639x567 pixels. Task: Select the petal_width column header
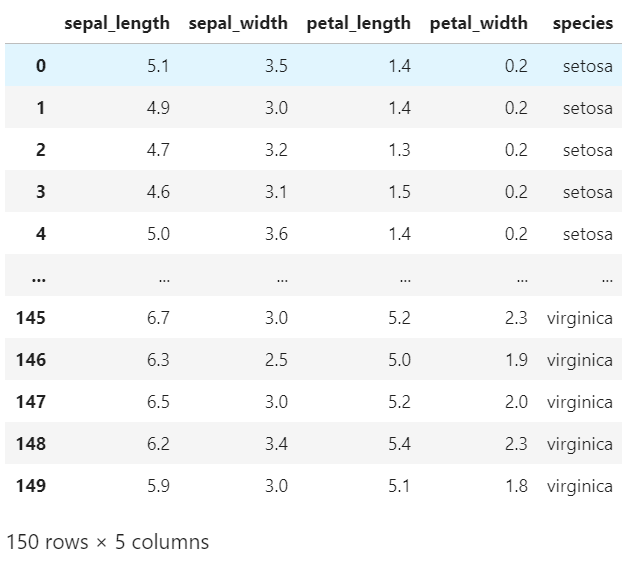479,23
